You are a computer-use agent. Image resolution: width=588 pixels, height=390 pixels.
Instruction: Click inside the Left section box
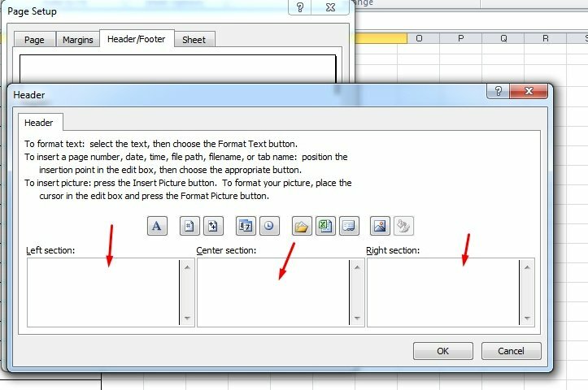[x=102, y=292]
